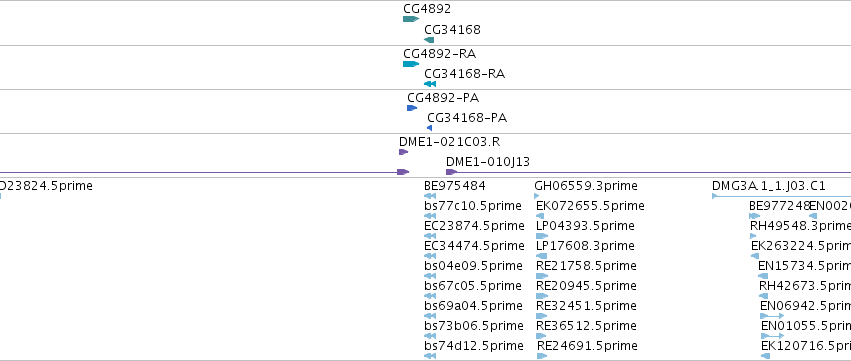Click the bs74d12.5prime label
Image resolution: width=851 pixels, height=361 pixels.
pyautogui.click(x=474, y=346)
